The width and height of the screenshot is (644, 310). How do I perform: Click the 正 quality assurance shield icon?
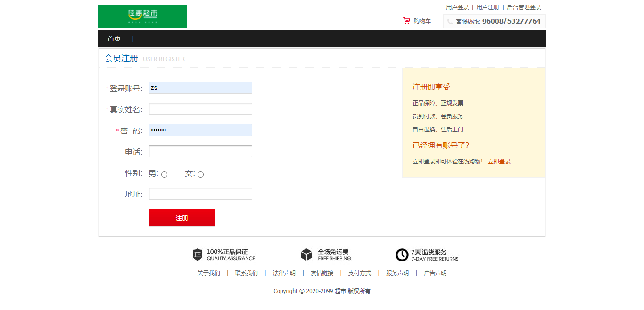pos(198,255)
